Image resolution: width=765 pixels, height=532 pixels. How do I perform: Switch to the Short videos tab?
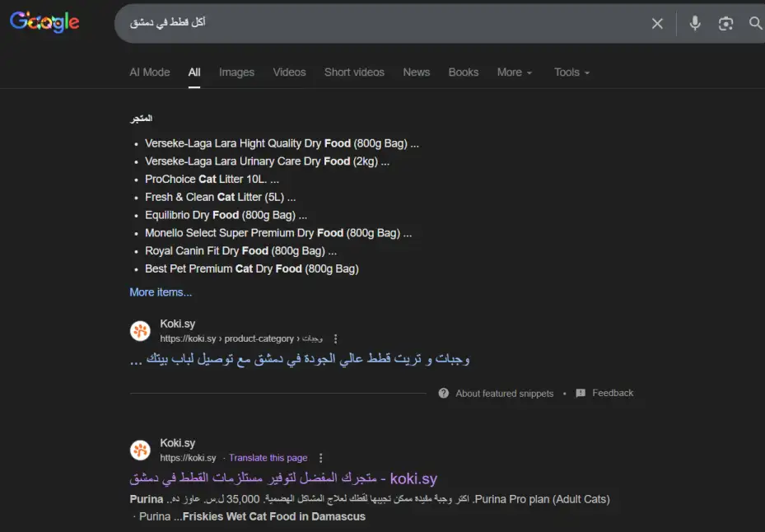click(354, 72)
